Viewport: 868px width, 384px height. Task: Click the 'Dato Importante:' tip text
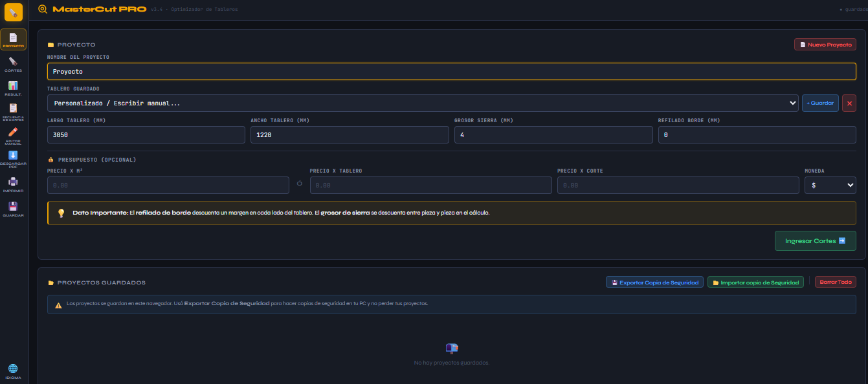click(x=100, y=213)
